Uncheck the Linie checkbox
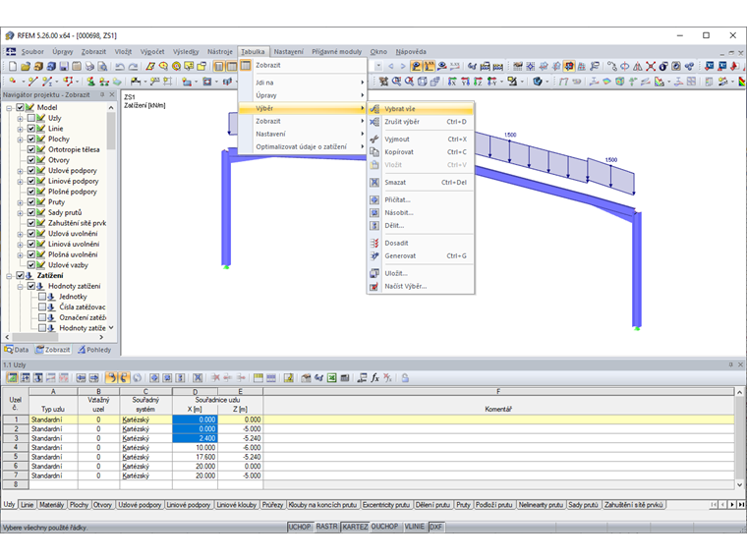 [x=31, y=128]
